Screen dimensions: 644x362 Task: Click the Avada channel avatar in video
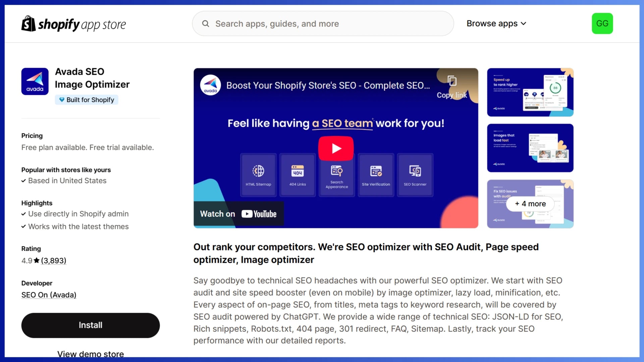click(210, 85)
